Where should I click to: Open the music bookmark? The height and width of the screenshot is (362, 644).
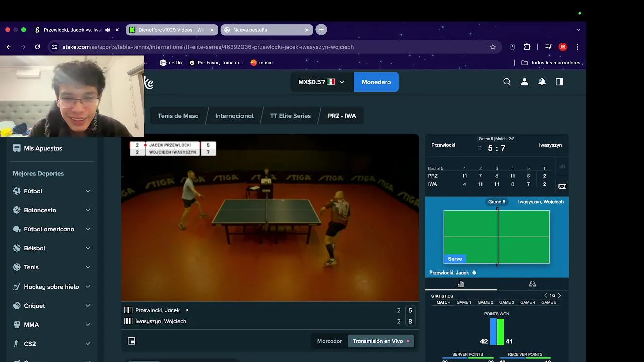261,63
